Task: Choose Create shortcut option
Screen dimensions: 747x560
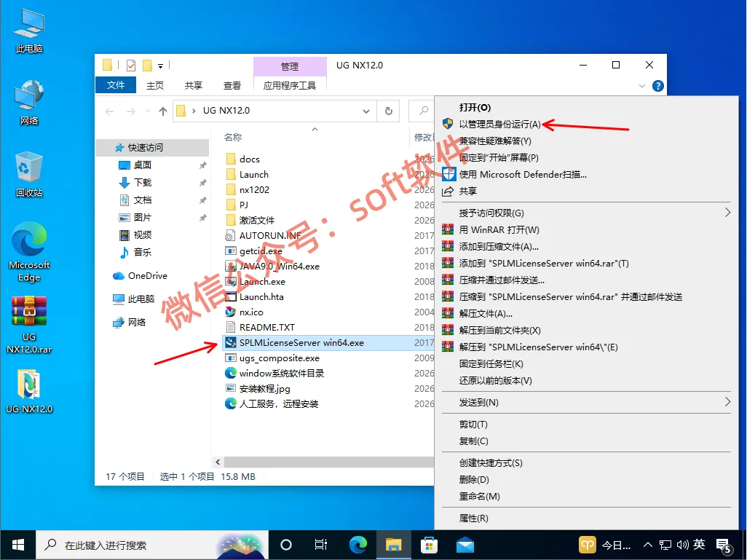Action: (586, 462)
